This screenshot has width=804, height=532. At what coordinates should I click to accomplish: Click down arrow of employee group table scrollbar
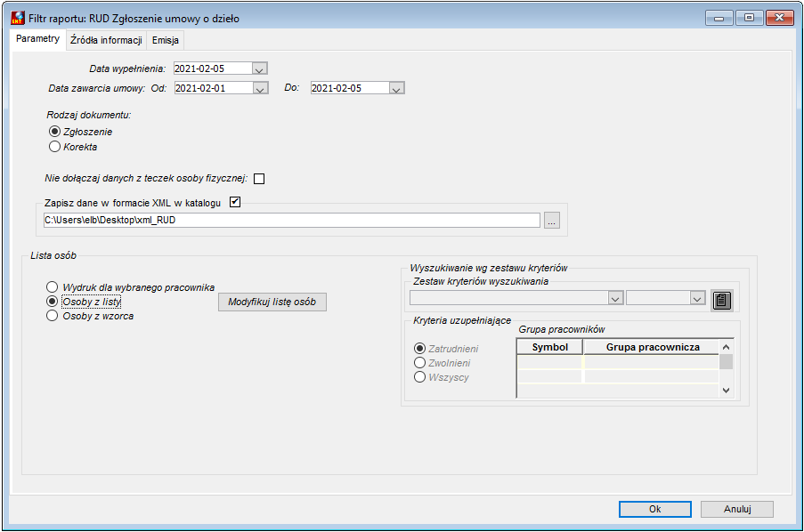[x=726, y=390]
